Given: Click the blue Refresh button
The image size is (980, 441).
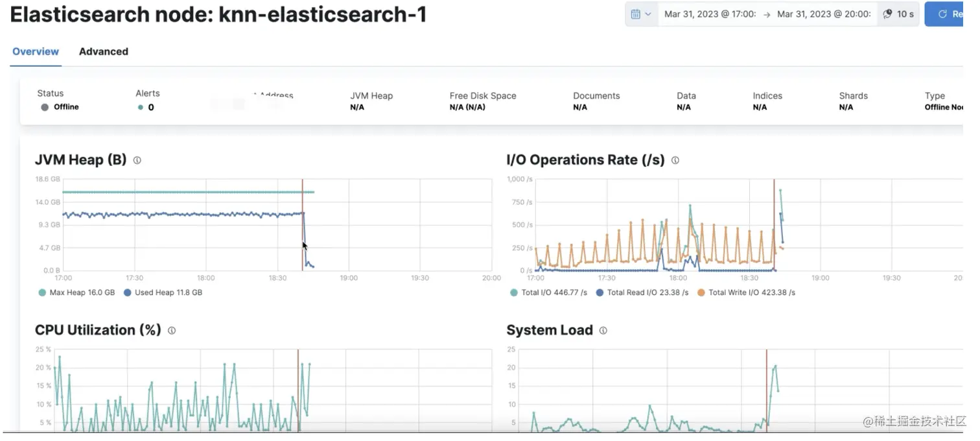Looking at the screenshot, I should pyautogui.click(x=944, y=14).
